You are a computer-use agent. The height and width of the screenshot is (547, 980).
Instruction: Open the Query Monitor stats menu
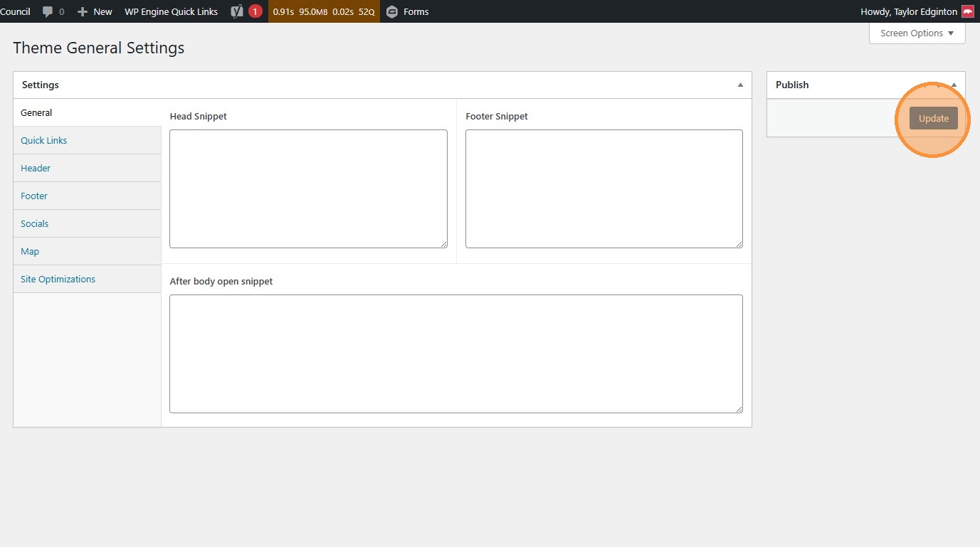tap(324, 11)
